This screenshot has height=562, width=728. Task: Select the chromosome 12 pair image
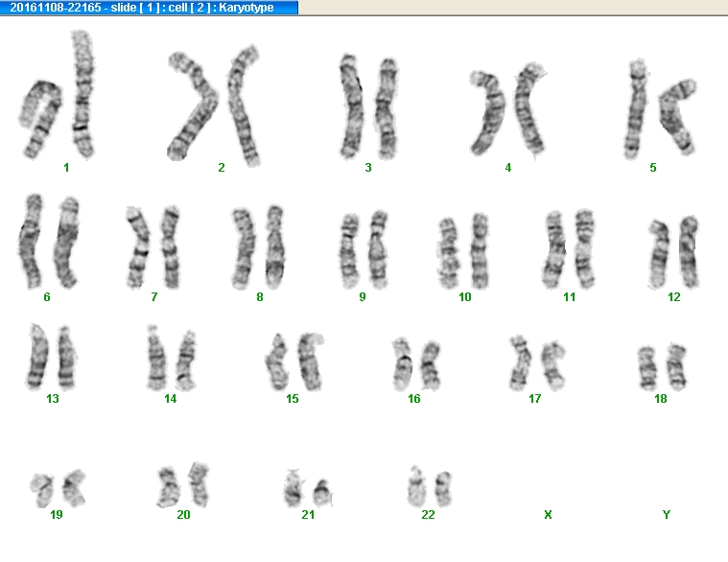(674, 252)
